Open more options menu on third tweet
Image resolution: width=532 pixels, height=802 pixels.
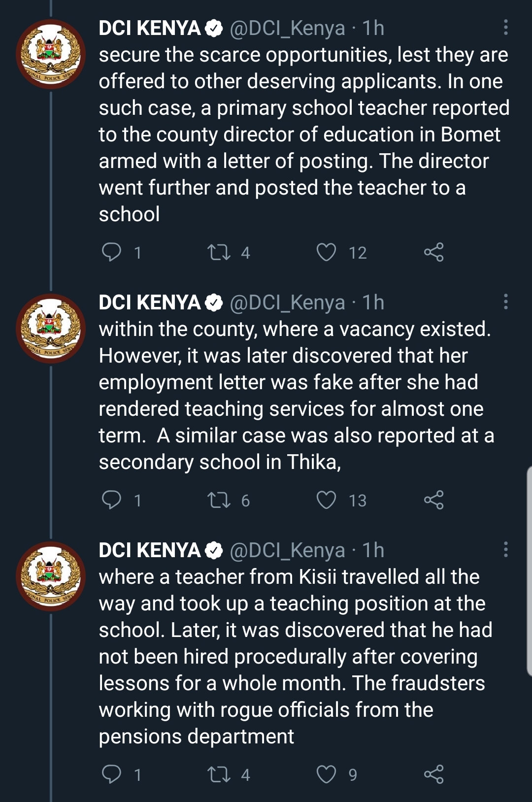point(505,550)
